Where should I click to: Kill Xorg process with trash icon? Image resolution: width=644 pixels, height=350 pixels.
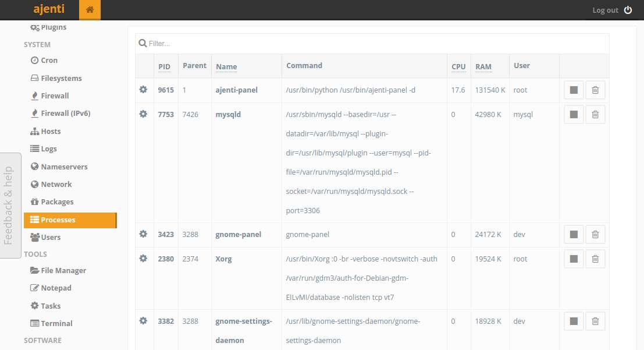[595, 259]
